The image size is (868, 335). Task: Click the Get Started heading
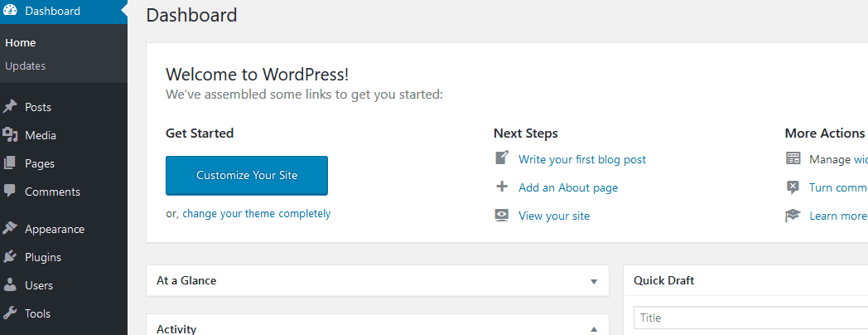200,134
